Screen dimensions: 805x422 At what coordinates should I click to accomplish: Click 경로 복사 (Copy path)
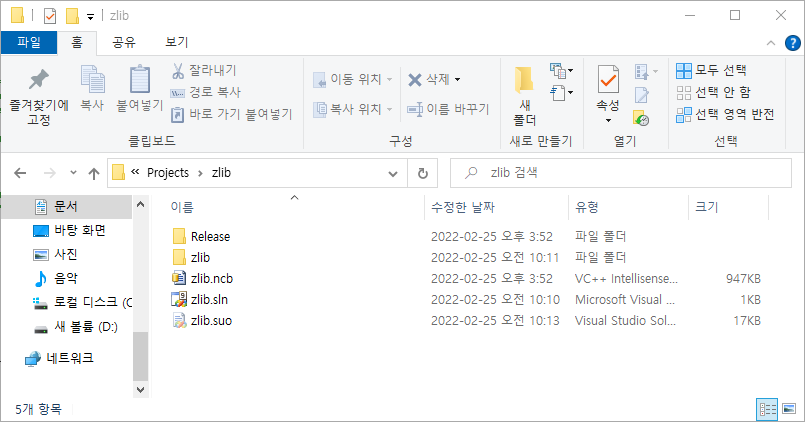[206, 92]
